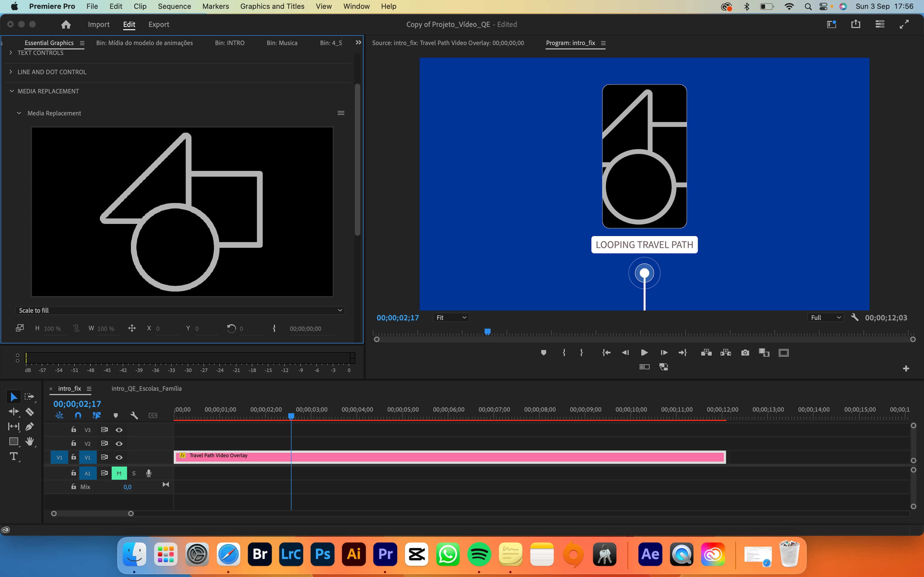Play the sequence in Program monitor
The height and width of the screenshot is (577, 924).
644,353
